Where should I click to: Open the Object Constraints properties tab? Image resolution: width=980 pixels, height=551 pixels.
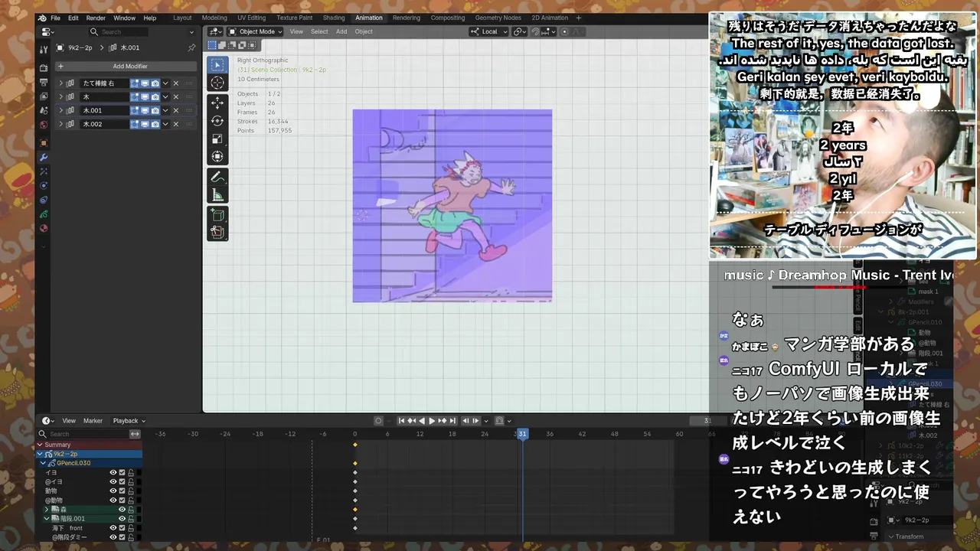[x=44, y=200]
